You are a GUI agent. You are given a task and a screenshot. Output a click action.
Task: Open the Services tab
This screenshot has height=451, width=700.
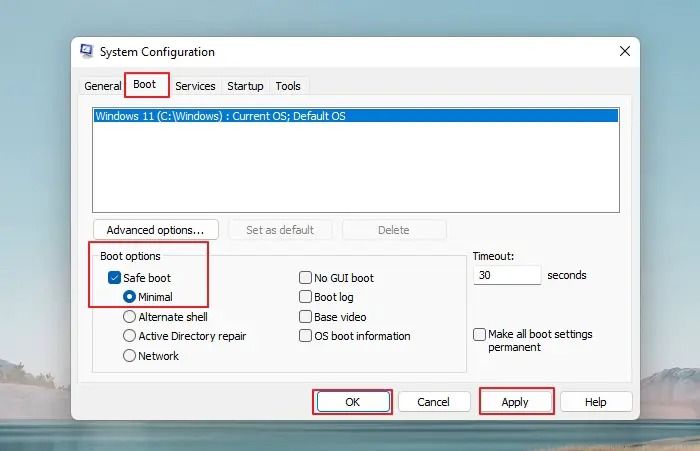[x=195, y=86]
